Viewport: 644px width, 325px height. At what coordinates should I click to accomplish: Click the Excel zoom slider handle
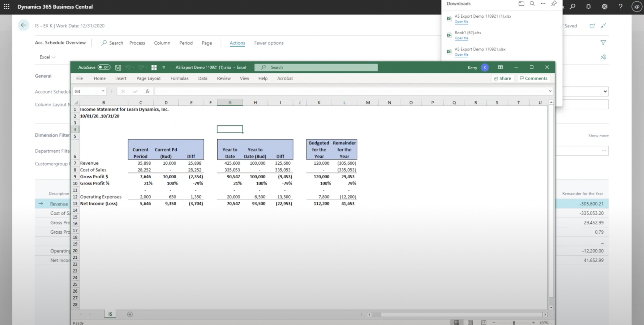click(514, 323)
